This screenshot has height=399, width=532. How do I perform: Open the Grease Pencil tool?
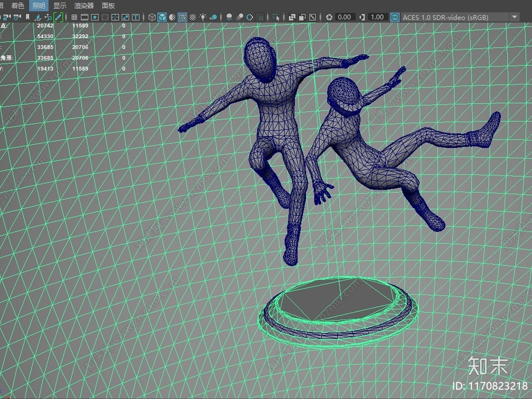pos(58,17)
